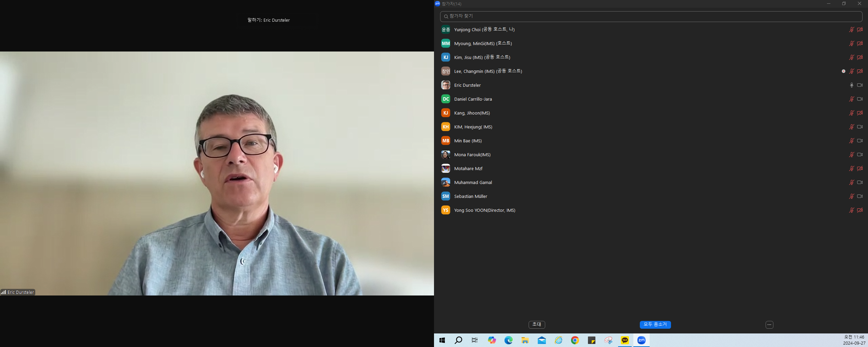Click muted mic icon for Muhammad Gamal
The width and height of the screenshot is (868, 347).
[x=851, y=182]
